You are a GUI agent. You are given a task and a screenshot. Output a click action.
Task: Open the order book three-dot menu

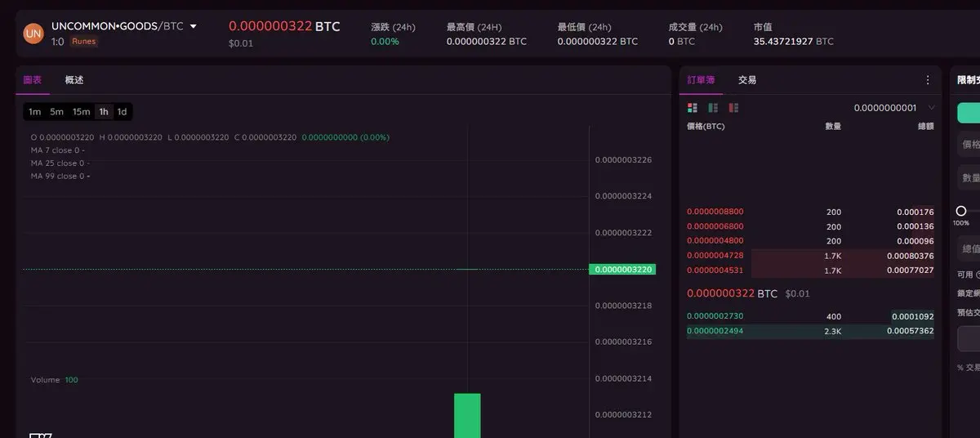pos(928,80)
